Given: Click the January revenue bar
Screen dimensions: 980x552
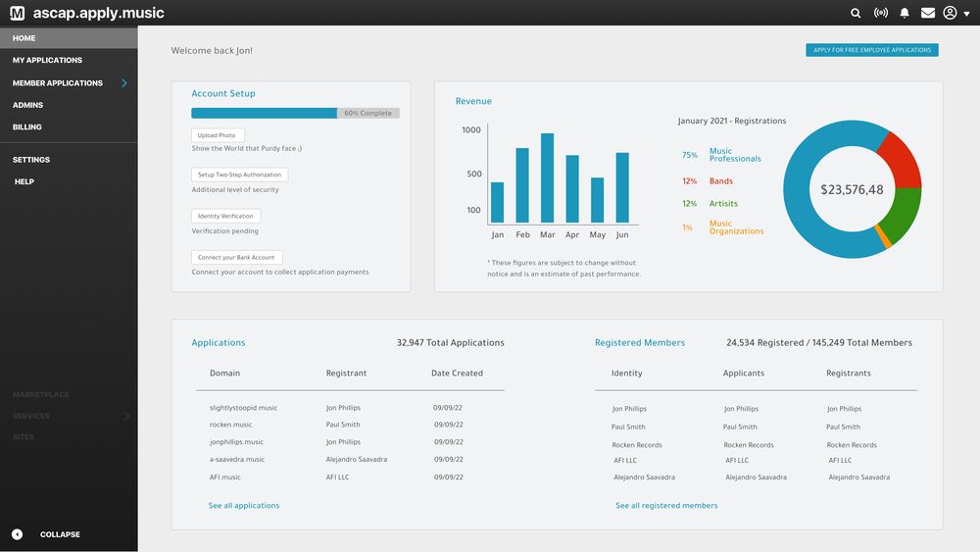Looking at the screenshot, I should (497, 203).
